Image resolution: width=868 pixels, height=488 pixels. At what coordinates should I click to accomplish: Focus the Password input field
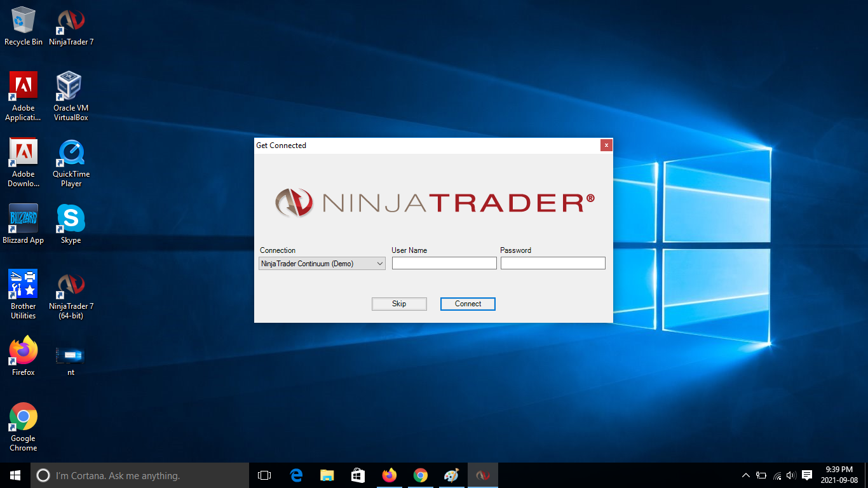pyautogui.click(x=553, y=263)
